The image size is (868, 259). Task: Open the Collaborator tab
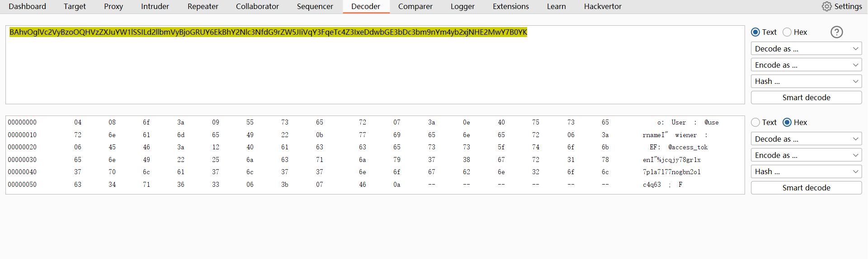click(257, 6)
